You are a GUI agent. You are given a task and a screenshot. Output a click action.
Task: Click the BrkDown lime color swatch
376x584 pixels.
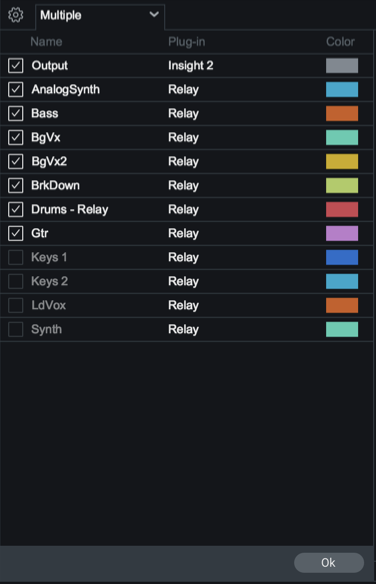tap(342, 185)
